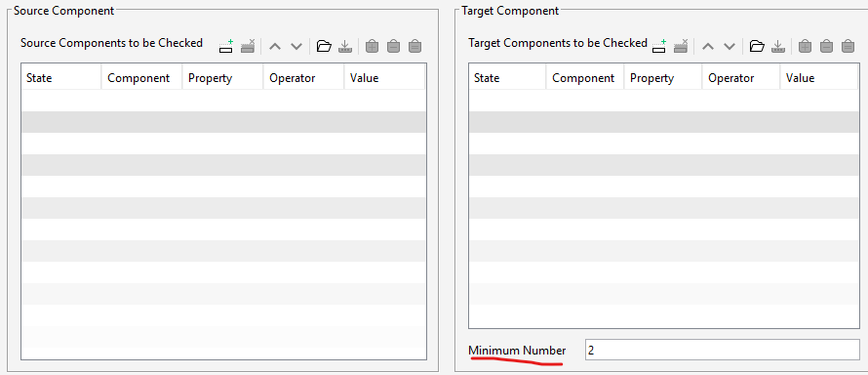Viewport: 868px width, 375px height.
Task: Equals basket icon in Target Components toolbar
Action: 848,47
